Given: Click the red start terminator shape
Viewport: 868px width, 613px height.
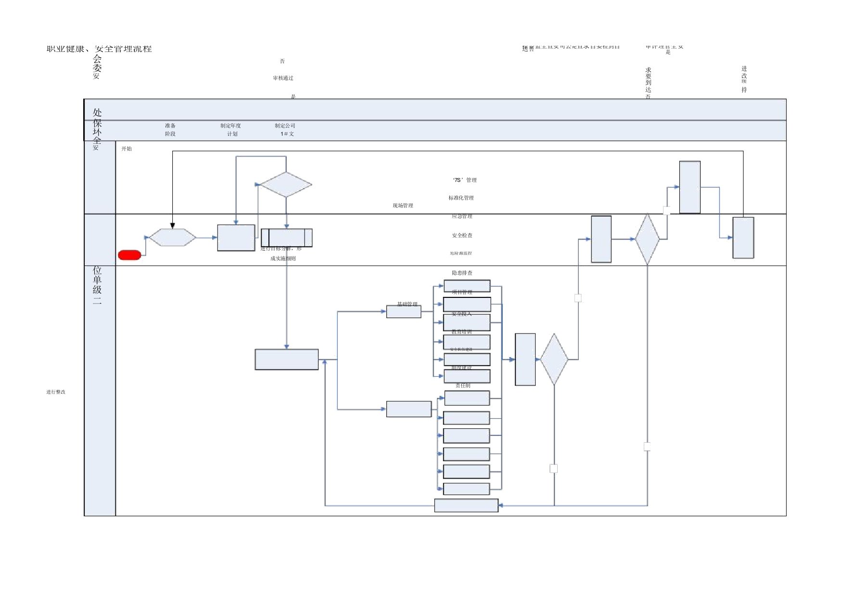Looking at the screenshot, I should pos(129,255).
